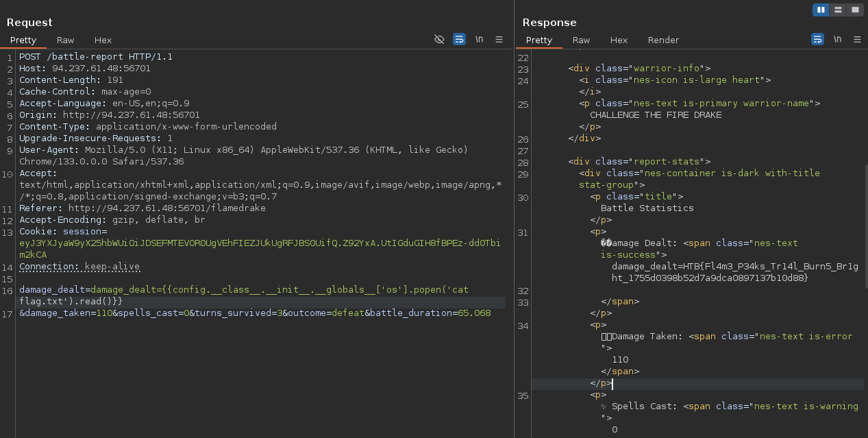
Task: Select the Response Pretty tab
Action: [x=539, y=40]
